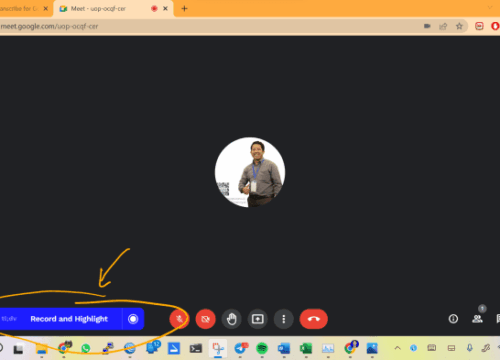Open Spotify from the taskbar
500x360 pixels.
tap(262, 348)
